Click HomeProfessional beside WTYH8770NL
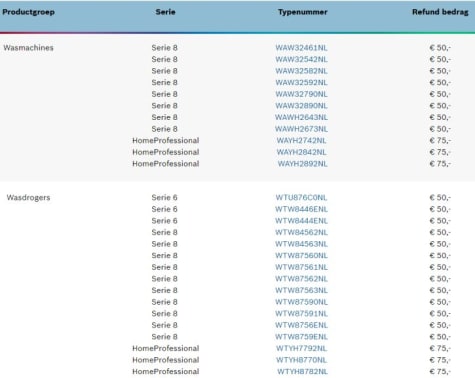This screenshot has height=378, width=475. point(166,360)
